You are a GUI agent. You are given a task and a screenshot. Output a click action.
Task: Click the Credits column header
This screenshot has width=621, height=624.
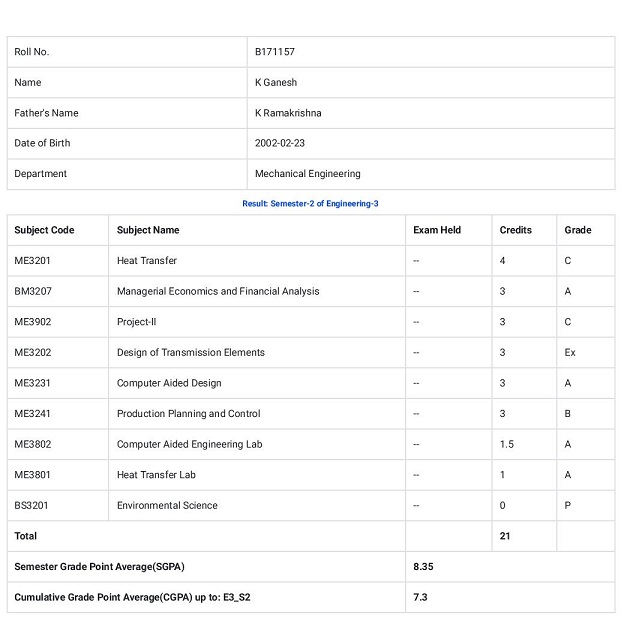tap(516, 230)
